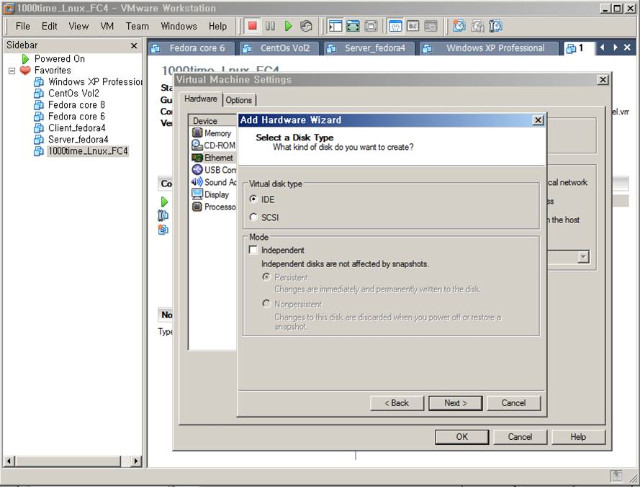Switch to the Hardware tab
640x487 pixels.
pos(201,99)
